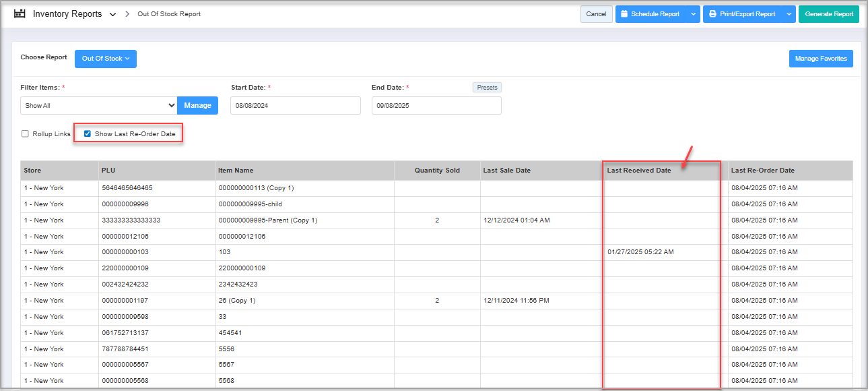The width and height of the screenshot is (868, 391).
Task: Open the Filter Items Show All dropdown
Action: click(x=99, y=106)
